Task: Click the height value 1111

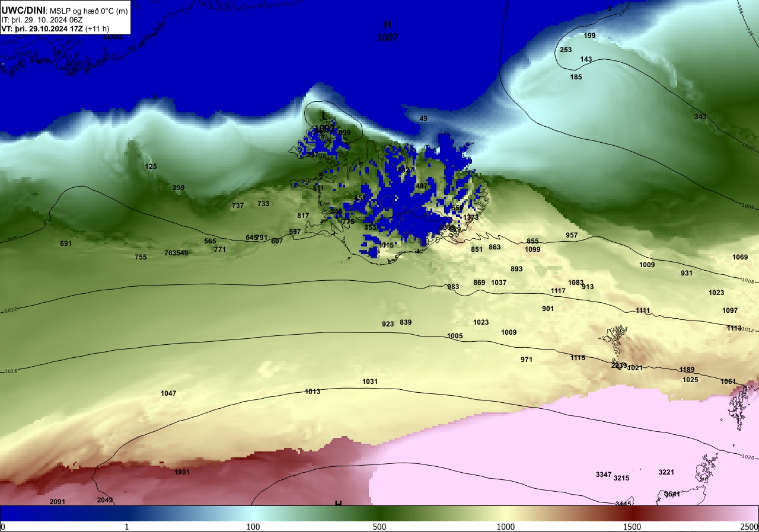Action: tap(643, 310)
